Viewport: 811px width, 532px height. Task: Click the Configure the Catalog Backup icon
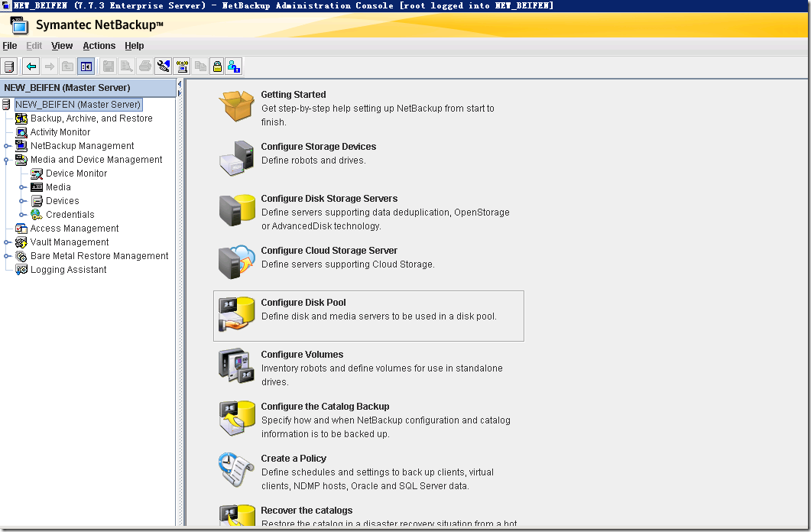click(236, 418)
